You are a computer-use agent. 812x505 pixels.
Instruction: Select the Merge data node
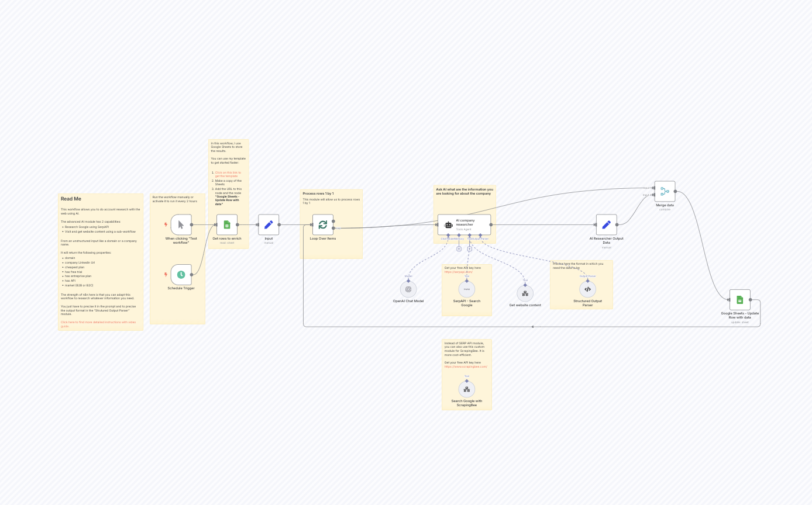click(x=665, y=191)
